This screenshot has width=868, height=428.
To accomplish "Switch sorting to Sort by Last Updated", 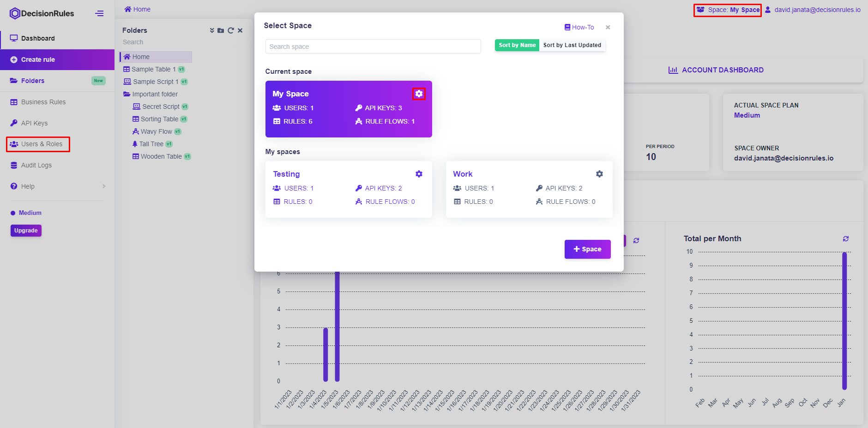I will coord(572,45).
